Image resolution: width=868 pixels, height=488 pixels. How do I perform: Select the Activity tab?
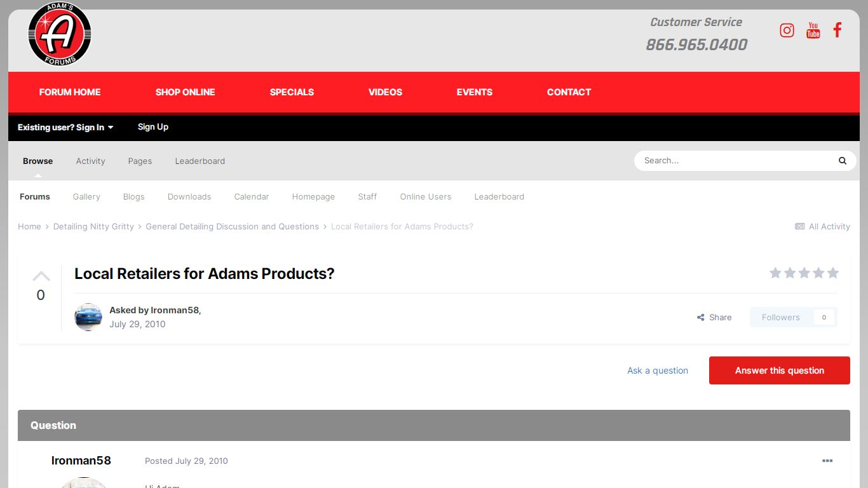click(x=90, y=161)
